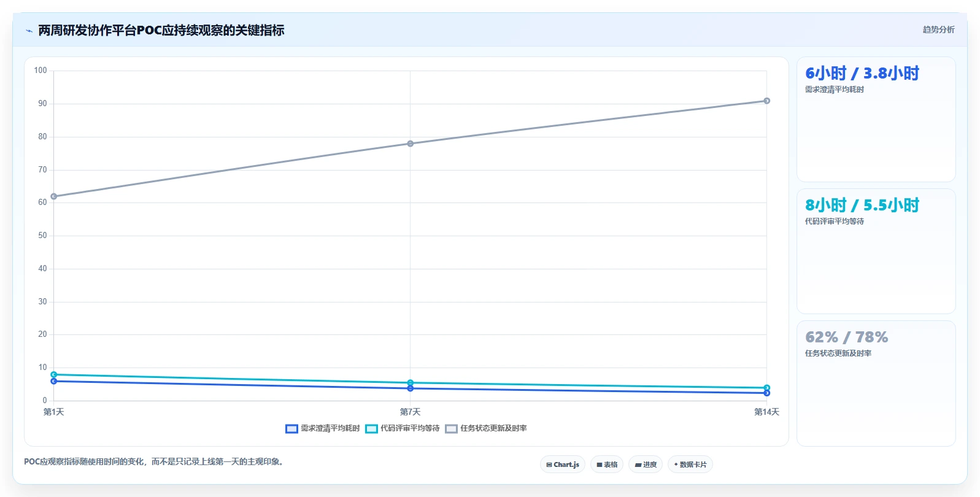Select the 表格 chip

point(607,464)
